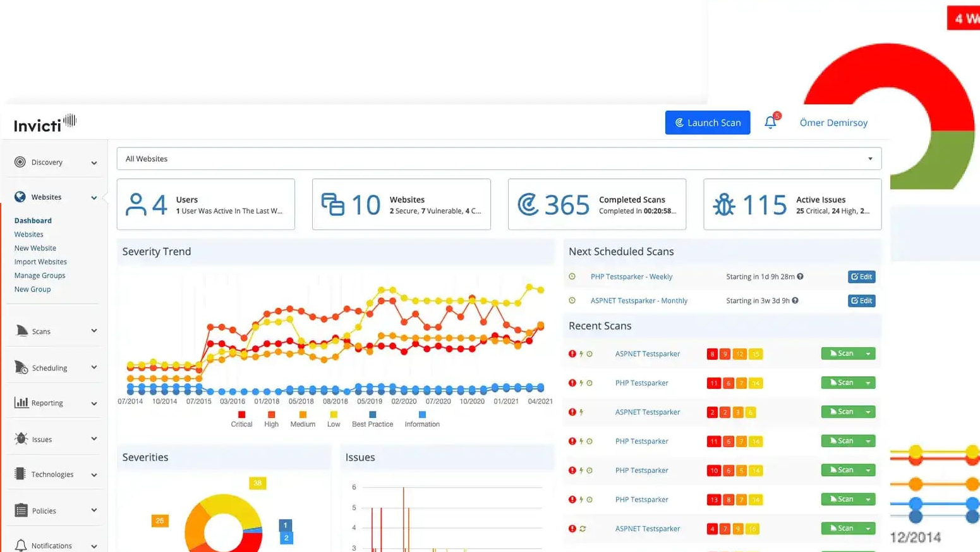Expand the Discovery menu chevron
The image size is (980, 552).
click(x=94, y=163)
